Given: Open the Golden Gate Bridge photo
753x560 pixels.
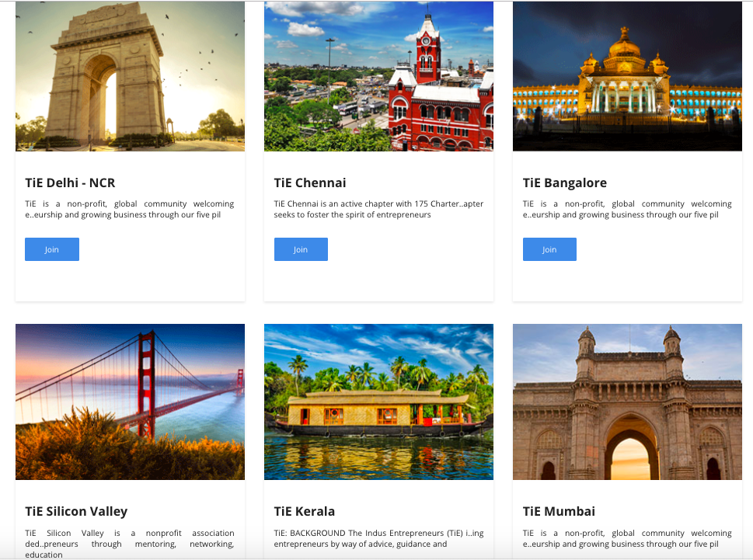Looking at the screenshot, I should tap(130, 402).
